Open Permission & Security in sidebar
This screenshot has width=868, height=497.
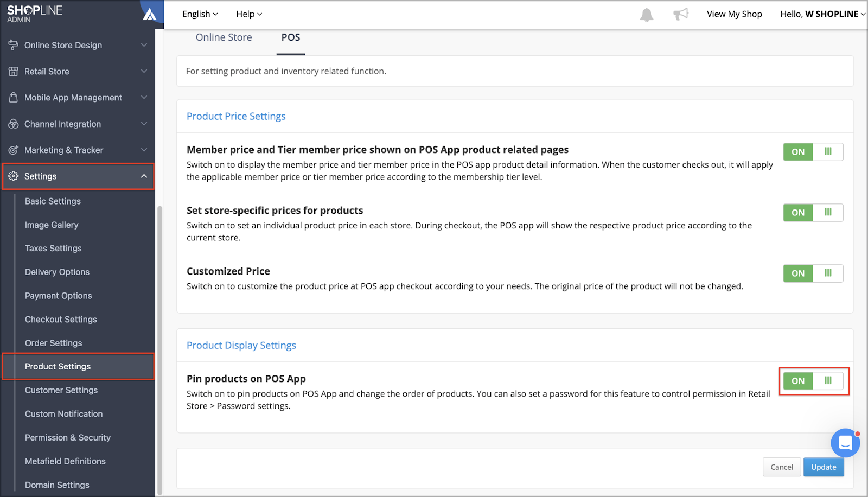tap(68, 437)
